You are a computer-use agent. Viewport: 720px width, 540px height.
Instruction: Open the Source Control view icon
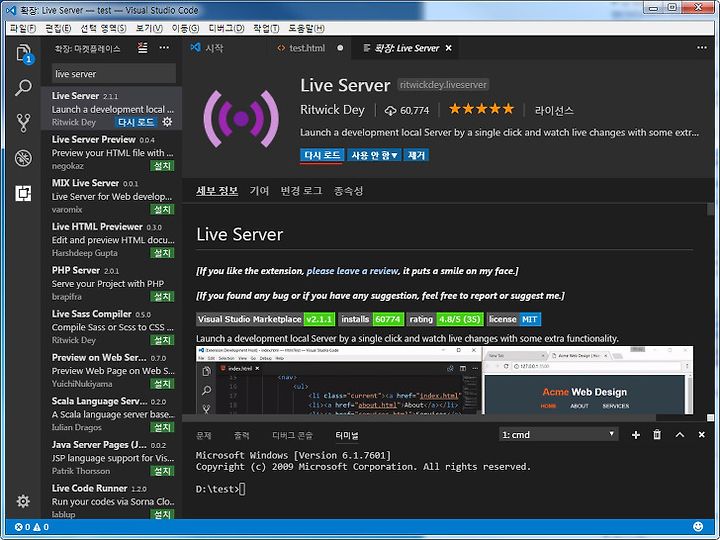tap(23, 123)
